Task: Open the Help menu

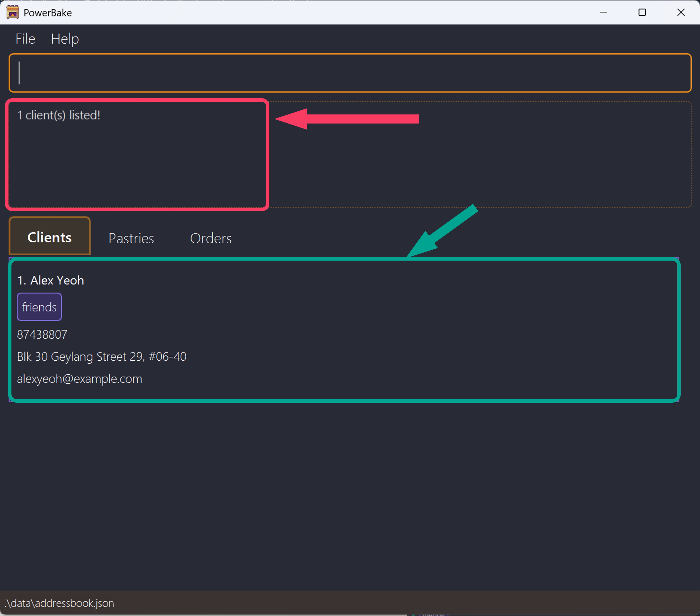Action: coord(65,39)
